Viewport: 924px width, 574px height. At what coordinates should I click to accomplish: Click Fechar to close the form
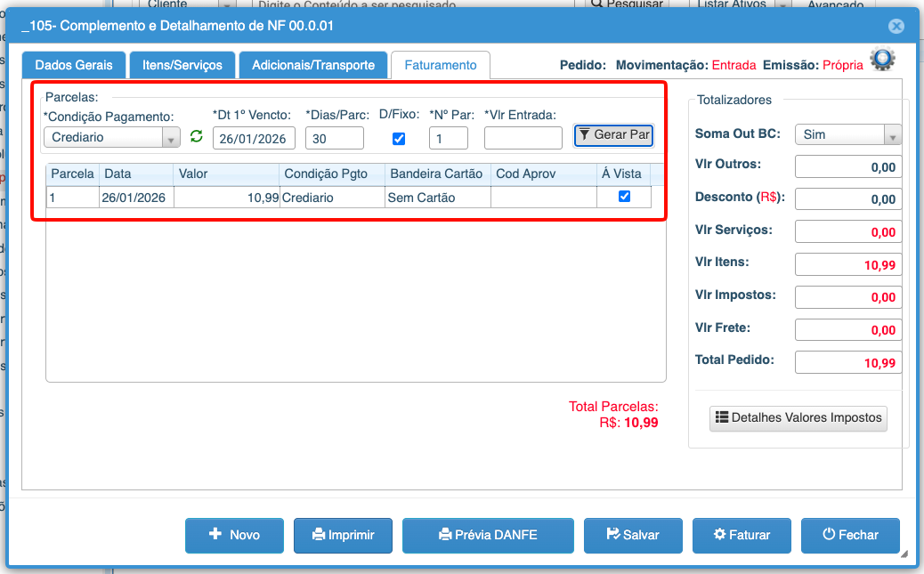[850, 535]
